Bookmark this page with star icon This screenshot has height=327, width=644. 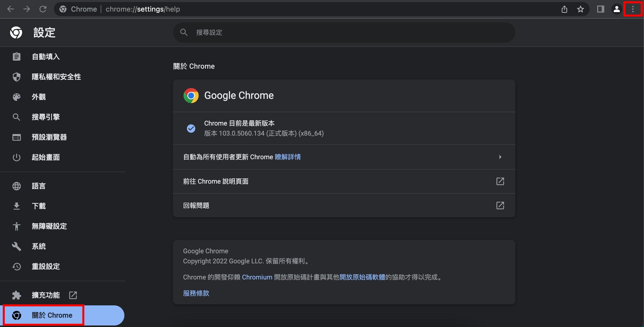[x=580, y=9]
